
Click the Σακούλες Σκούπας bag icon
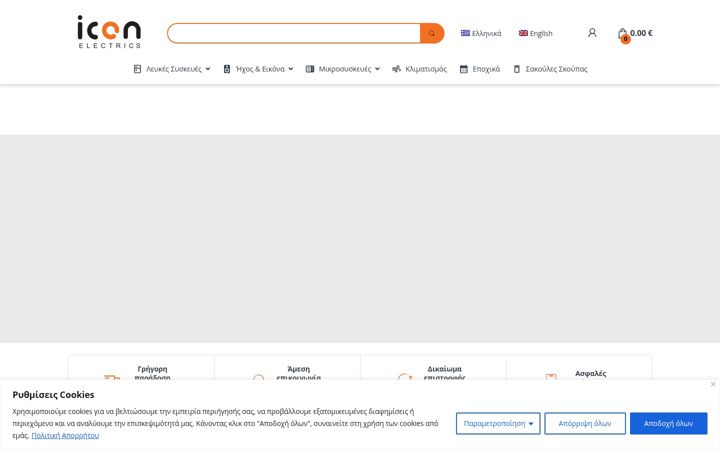point(517,69)
